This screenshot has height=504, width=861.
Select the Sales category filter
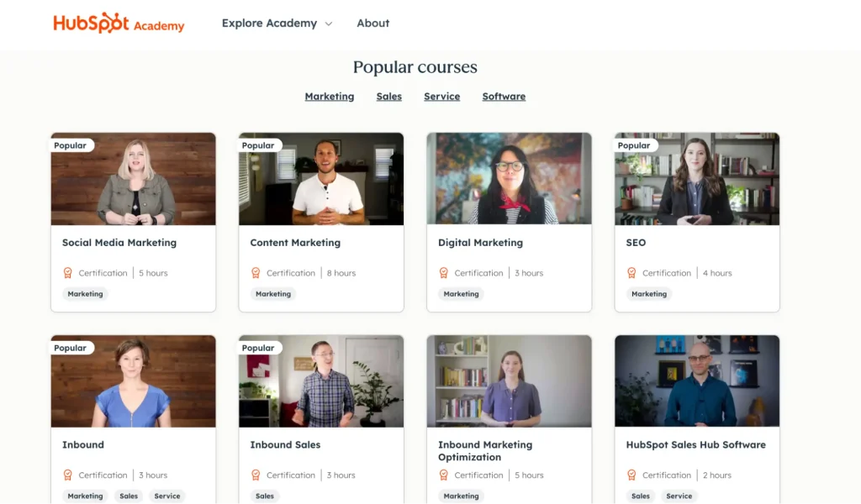[388, 96]
